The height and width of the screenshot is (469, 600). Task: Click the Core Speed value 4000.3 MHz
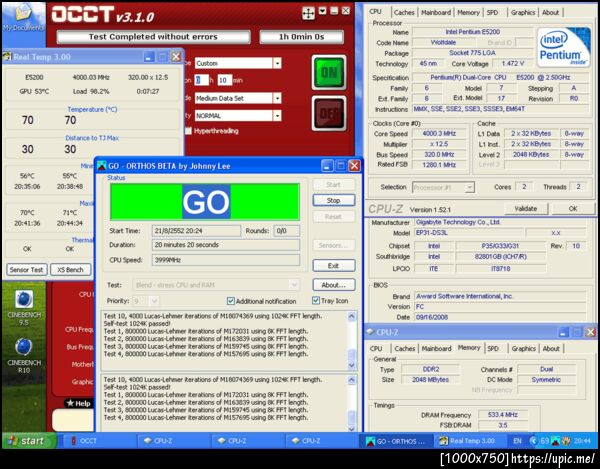(x=439, y=134)
